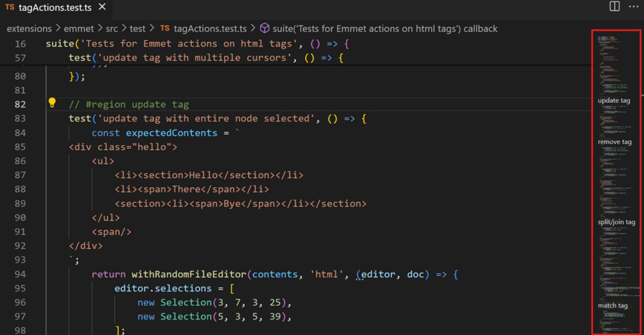Open the More Actions ellipsis menu
This screenshot has height=335, width=644.
[633, 7]
